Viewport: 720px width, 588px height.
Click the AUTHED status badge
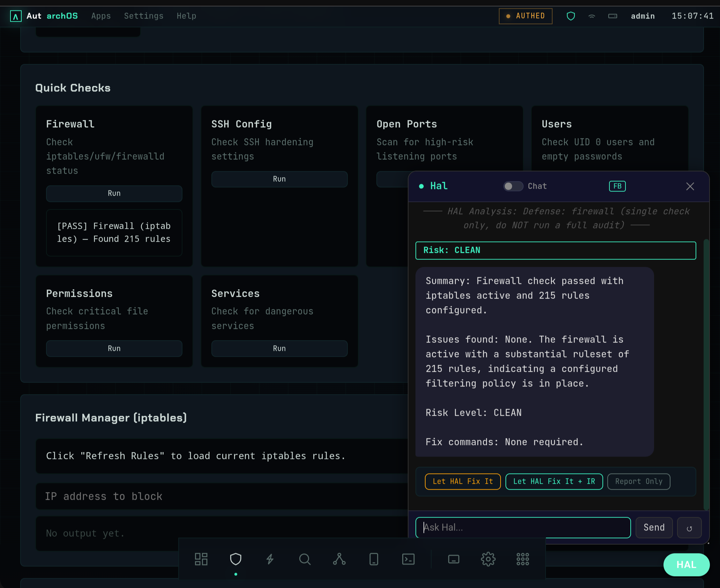(x=525, y=16)
